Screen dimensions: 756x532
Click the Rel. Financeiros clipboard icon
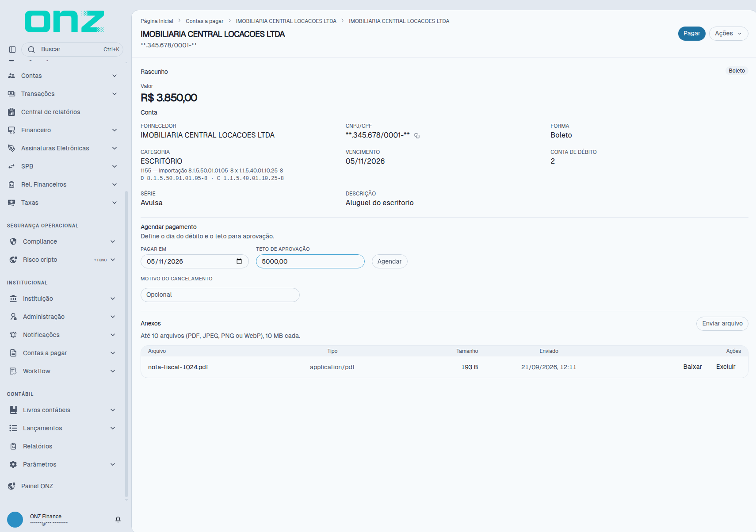pyautogui.click(x=11, y=184)
